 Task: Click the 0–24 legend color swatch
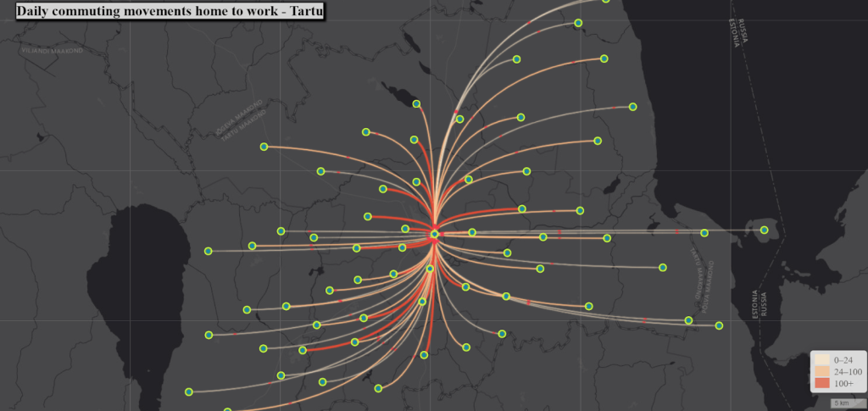pos(821,359)
